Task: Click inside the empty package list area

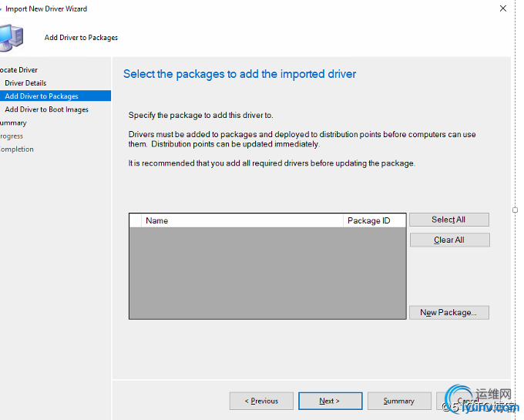Action: 267,273
